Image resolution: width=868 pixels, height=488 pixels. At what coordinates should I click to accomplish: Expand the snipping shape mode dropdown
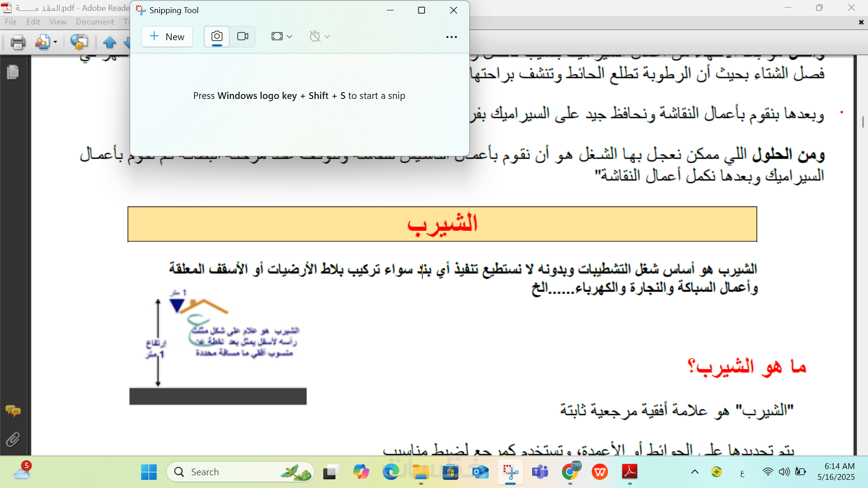tap(282, 37)
